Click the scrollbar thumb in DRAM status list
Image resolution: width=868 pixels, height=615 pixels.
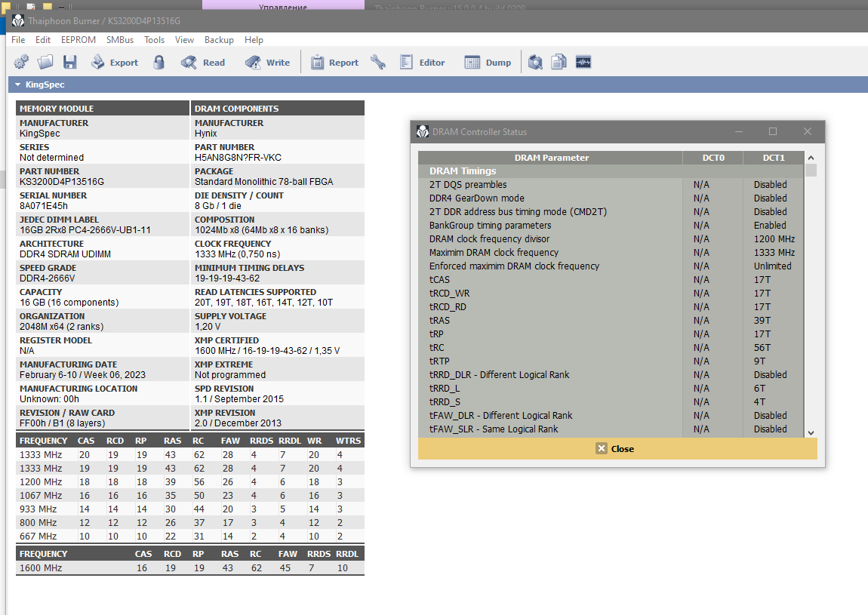811,170
